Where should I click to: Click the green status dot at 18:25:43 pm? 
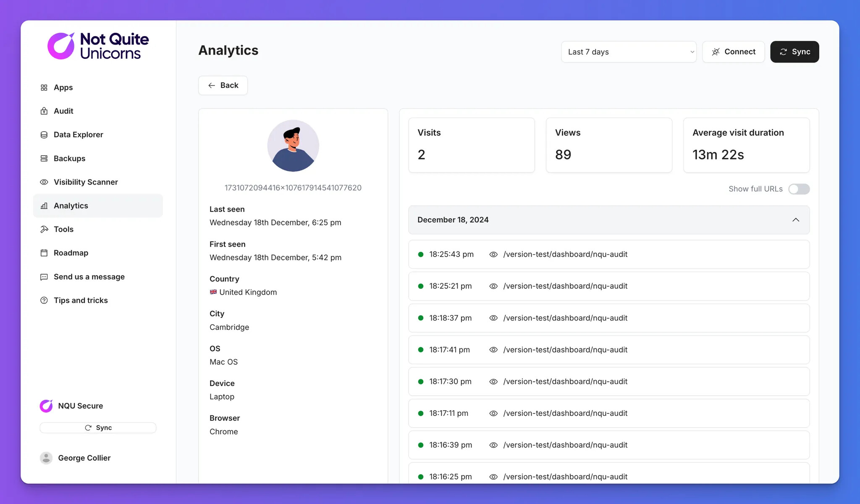[x=420, y=254]
